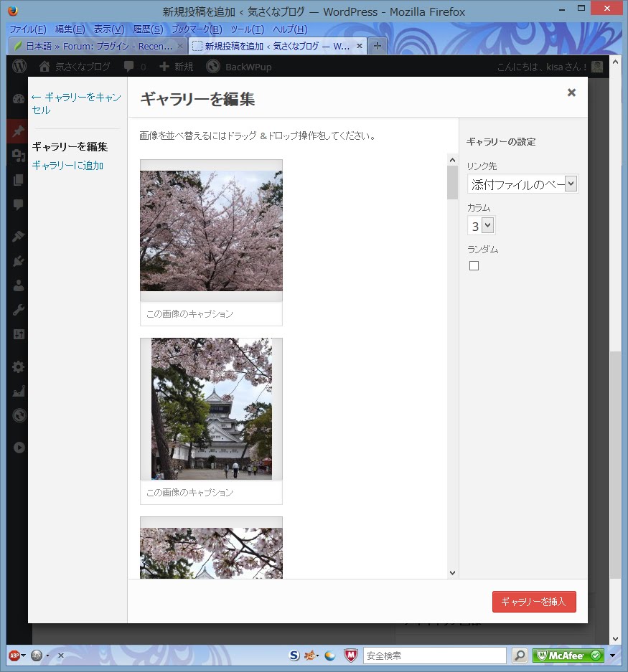Click the WordPress logo in the admin bar

[x=19, y=67]
